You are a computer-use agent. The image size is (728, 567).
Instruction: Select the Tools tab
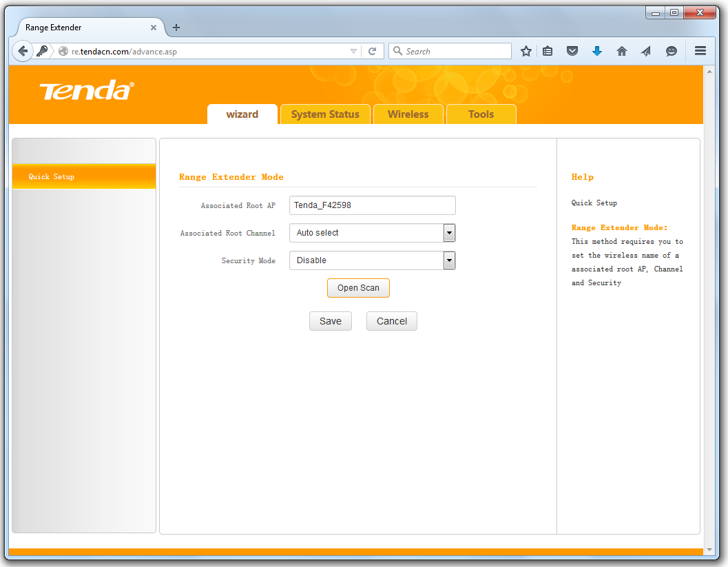pyautogui.click(x=481, y=114)
